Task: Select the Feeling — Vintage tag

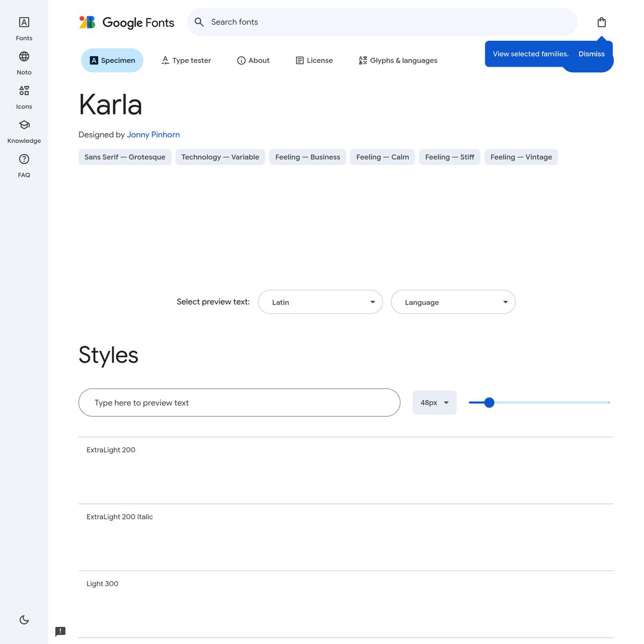Action: point(521,157)
